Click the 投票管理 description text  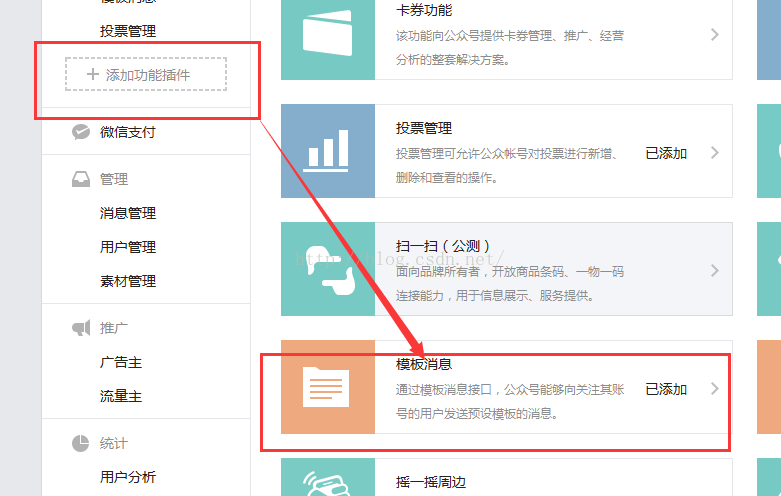pos(507,166)
